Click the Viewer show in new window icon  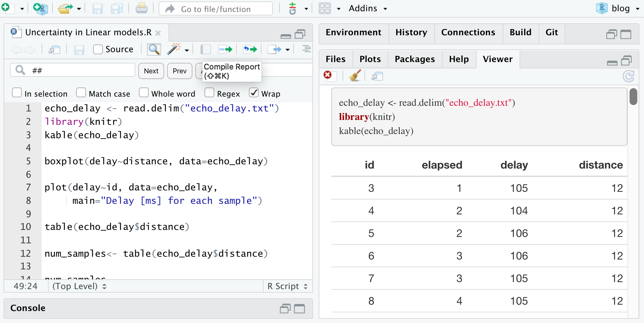(x=377, y=76)
